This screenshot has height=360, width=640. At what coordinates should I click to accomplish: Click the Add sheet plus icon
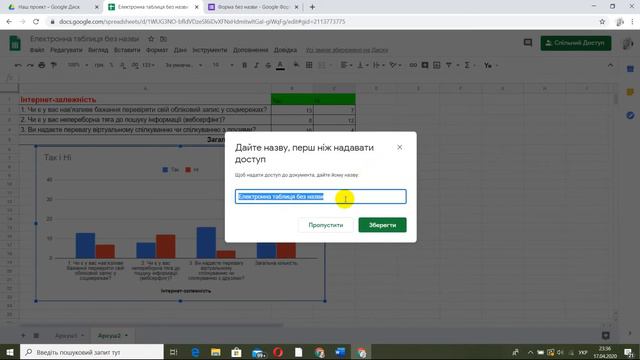click(23, 336)
